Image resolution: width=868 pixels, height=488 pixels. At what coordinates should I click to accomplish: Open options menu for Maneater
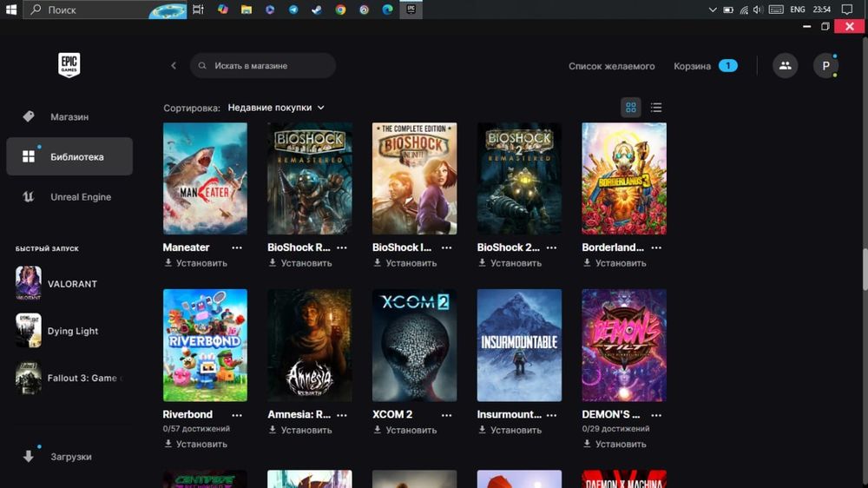237,247
